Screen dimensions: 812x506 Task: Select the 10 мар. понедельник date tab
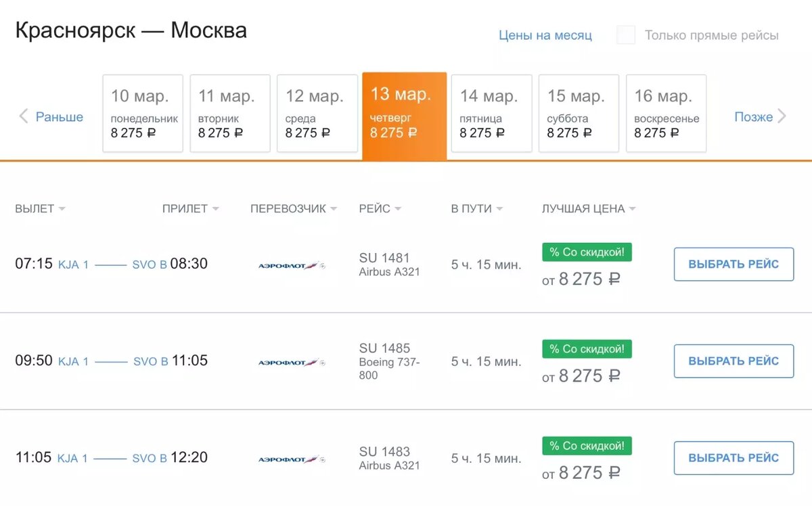pos(143,113)
